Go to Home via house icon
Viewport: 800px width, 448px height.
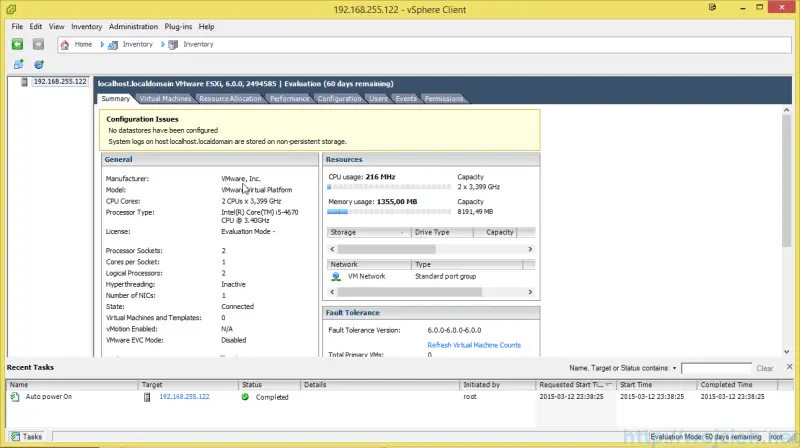tap(65, 45)
